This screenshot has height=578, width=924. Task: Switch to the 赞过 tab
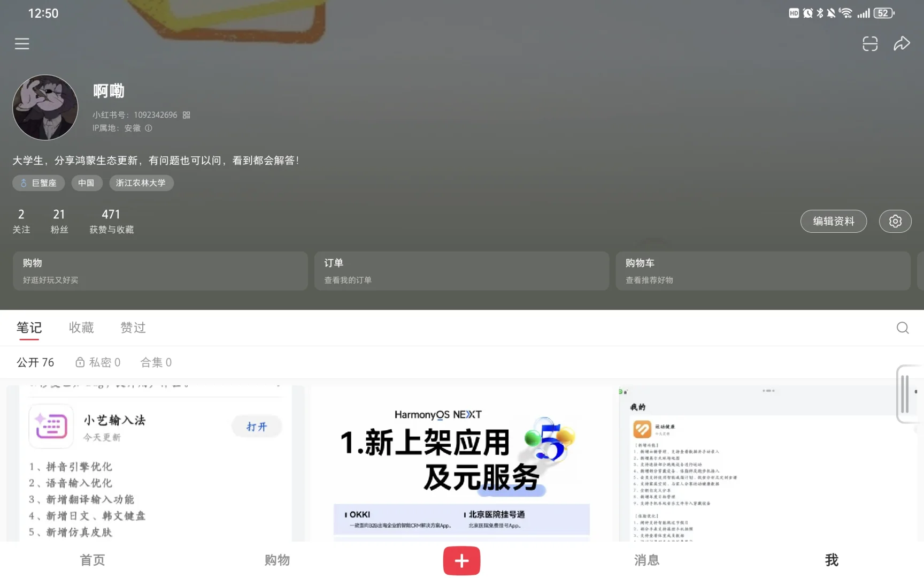[x=133, y=328]
